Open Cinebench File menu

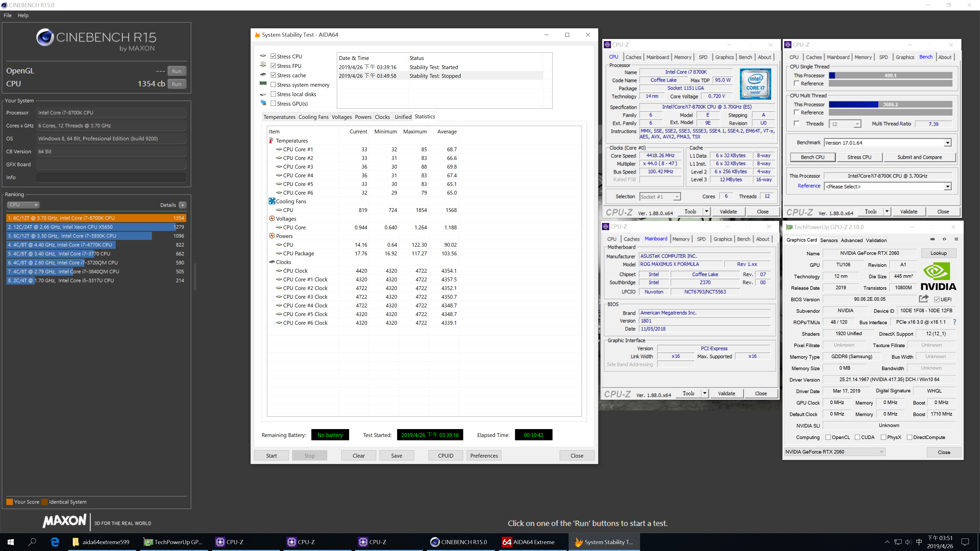8,15
